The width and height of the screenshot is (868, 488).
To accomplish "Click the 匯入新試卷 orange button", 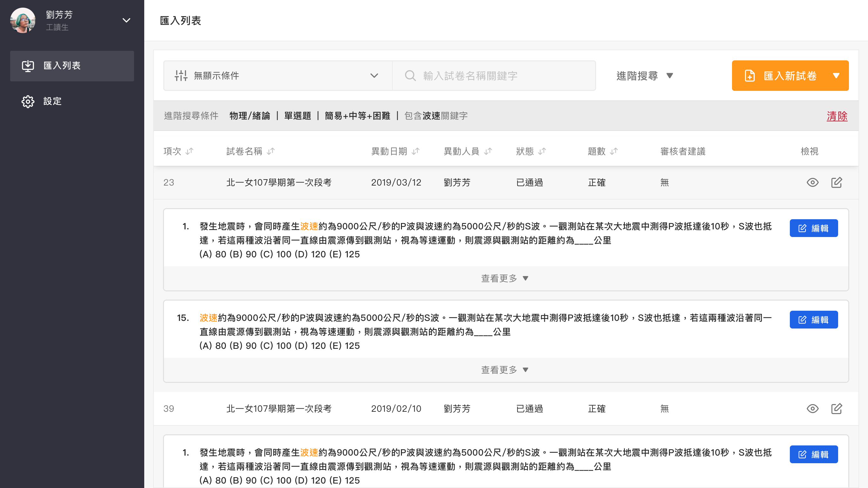I will 790,76.
